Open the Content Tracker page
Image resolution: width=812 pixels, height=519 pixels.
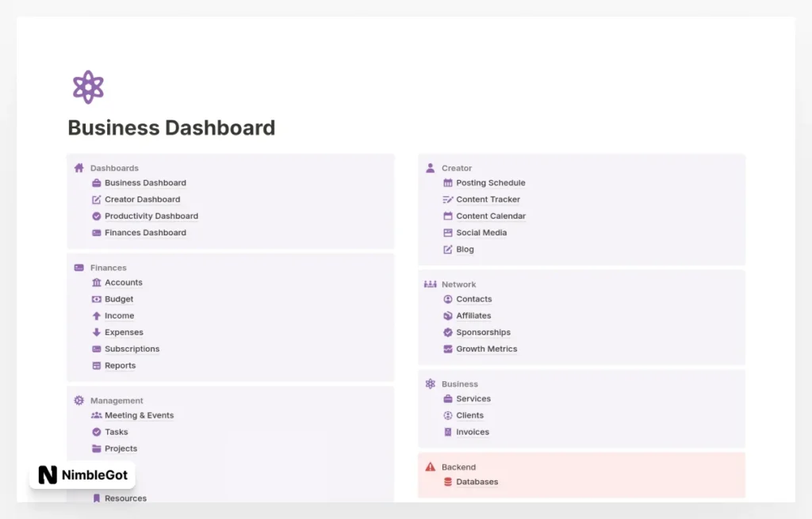point(488,200)
